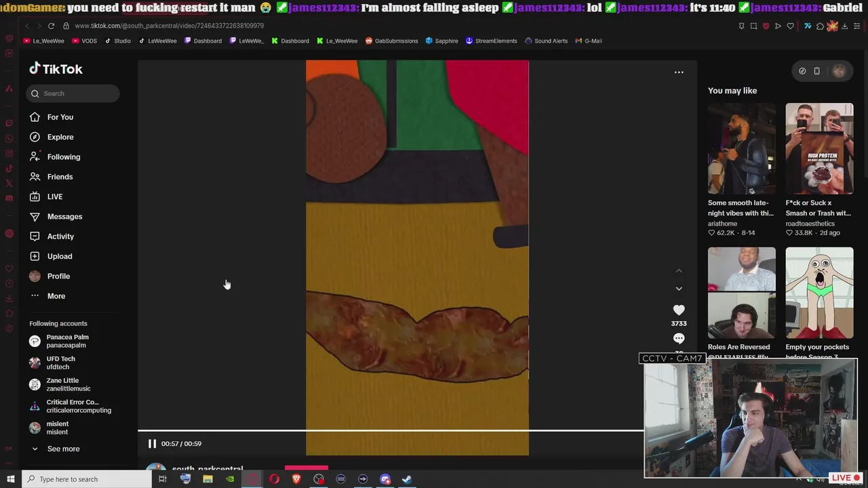
Task: Open the Sapphire bookmark
Action: click(441, 41)
